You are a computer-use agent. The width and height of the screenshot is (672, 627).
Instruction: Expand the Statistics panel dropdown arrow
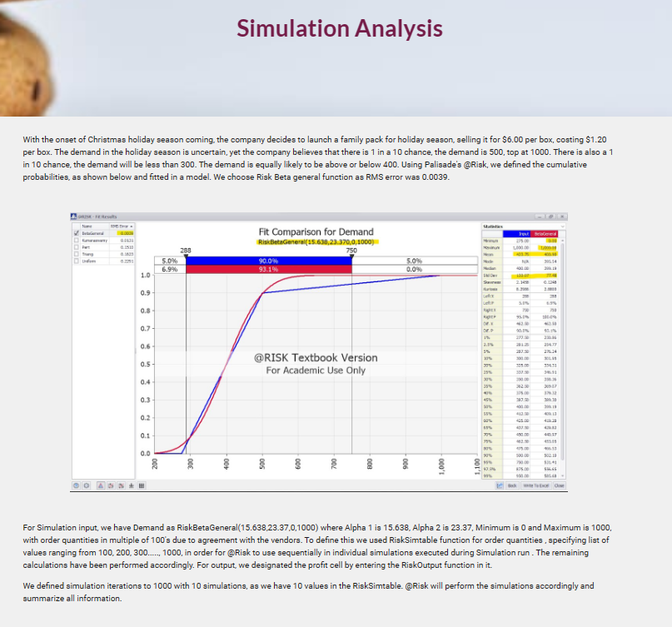(x=561, y=225)
